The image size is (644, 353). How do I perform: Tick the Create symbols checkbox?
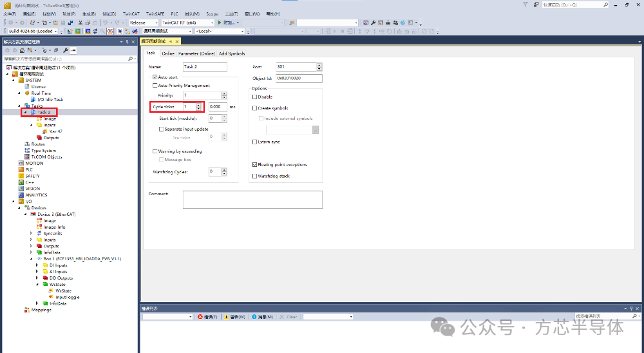254,108
